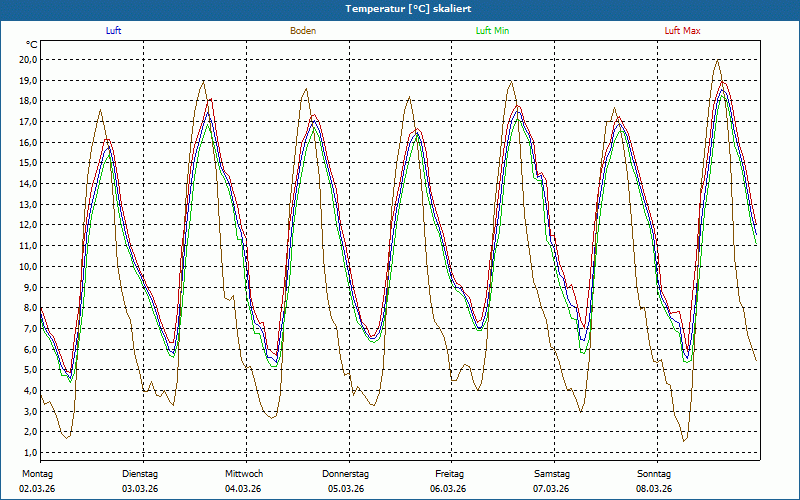
Task: Click the 02.03.26 date label
Action: click(x=37, y=489)
